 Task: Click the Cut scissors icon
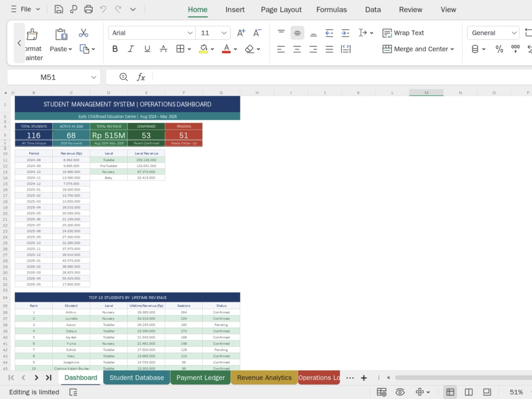(x=84, y=33)
